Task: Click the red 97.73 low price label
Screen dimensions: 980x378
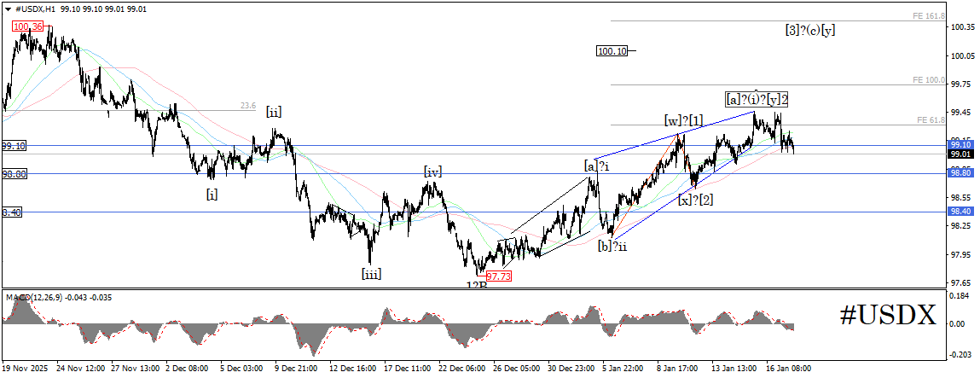Action: [x=499, y=276]
